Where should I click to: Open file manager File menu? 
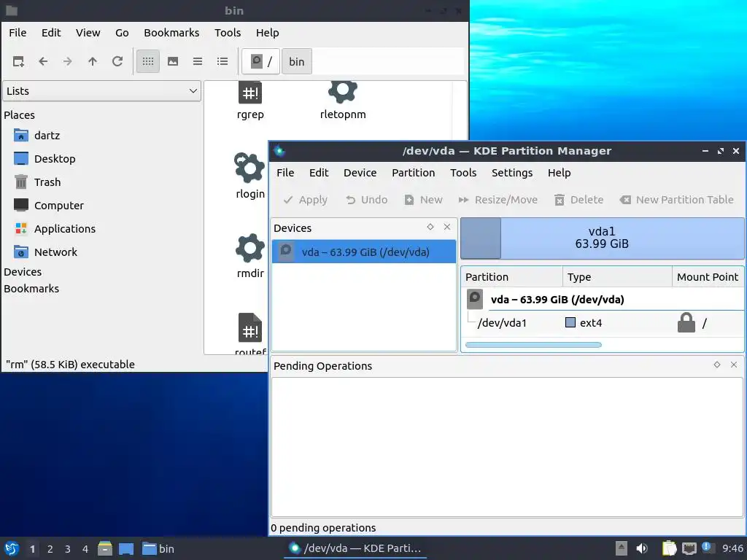(x=18, y=33)
